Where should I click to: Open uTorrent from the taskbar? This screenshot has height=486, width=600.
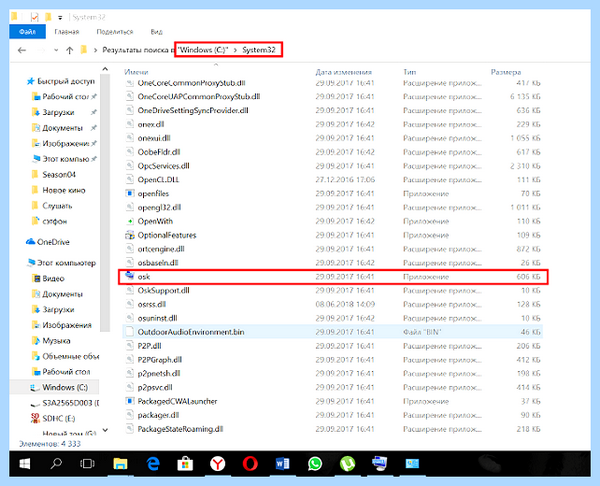click(347, 464)
